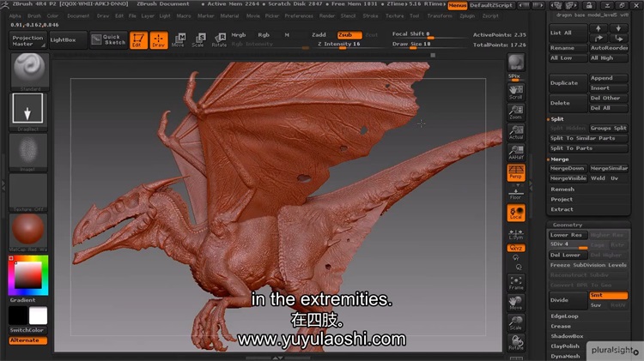The height and width of the screenshot is (361, 644).
Task: Collapse the Split section
Action: (x=557, y=119)
